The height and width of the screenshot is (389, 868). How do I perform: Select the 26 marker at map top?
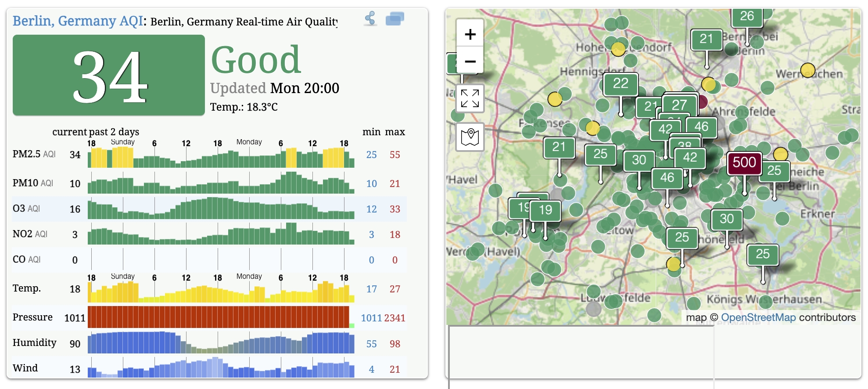pos(747,17)
